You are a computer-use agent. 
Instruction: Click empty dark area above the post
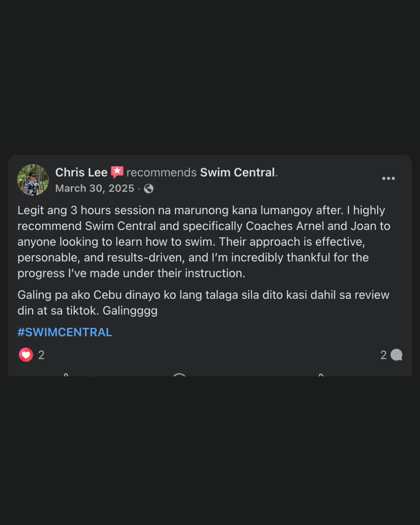point(210,78)
